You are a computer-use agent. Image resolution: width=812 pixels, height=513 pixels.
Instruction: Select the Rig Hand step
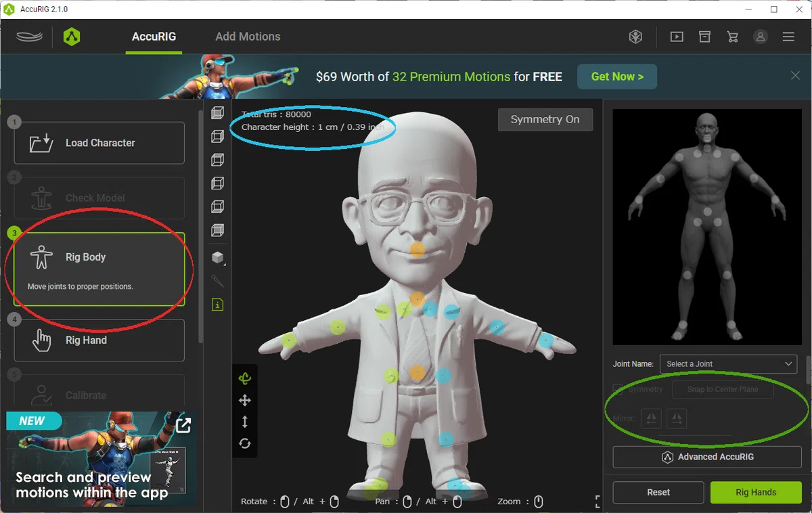point(99,340)
